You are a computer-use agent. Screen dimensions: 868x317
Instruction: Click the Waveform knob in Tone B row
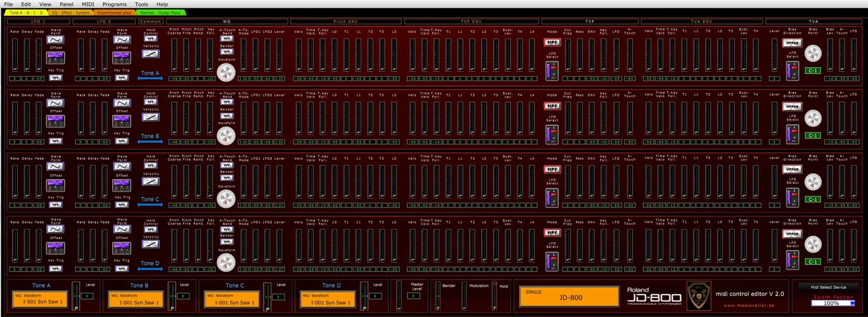[x=226, y=136]
